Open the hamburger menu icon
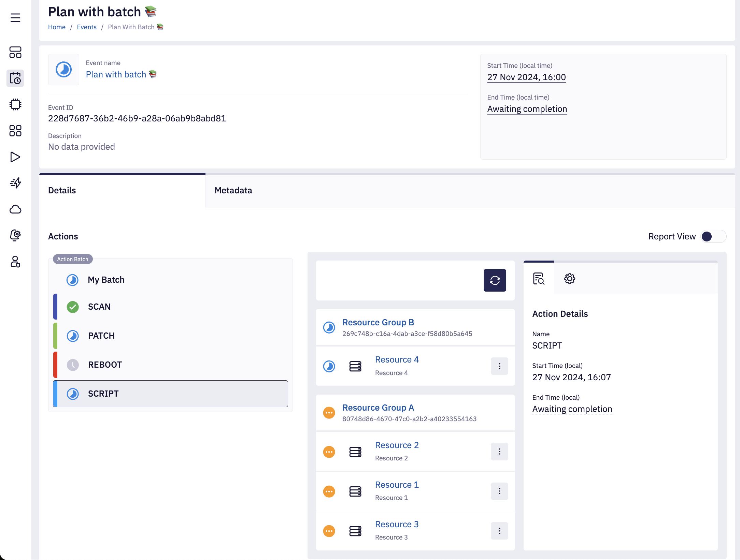 coord(15,18)
